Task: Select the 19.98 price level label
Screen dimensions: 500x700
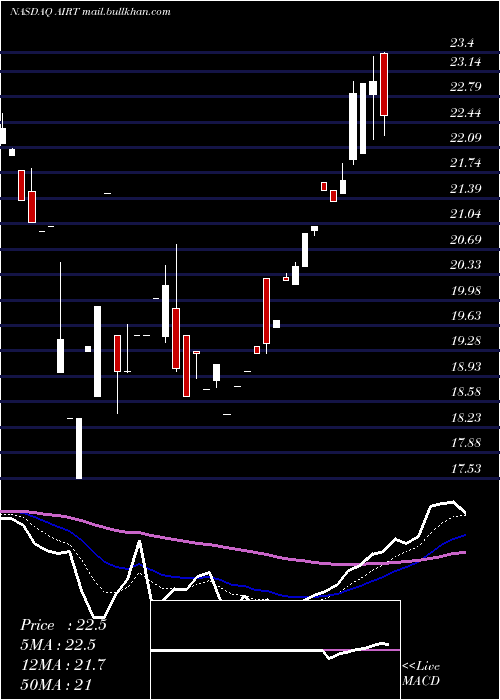Action: pos(466,291)
